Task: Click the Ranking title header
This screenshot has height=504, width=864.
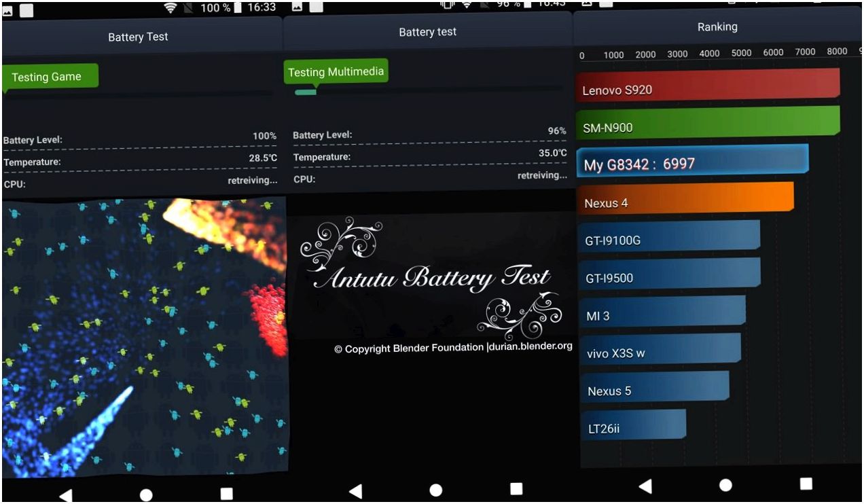Action: coord(717,27)
